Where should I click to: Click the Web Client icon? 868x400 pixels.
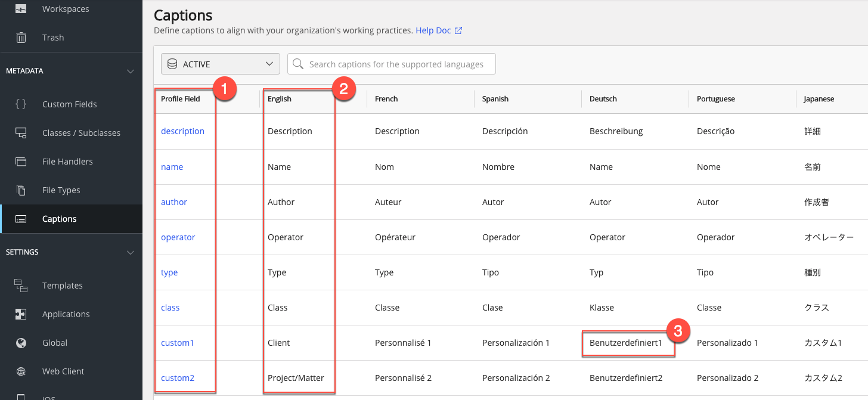pyautogui.click(x=21, y=371)
